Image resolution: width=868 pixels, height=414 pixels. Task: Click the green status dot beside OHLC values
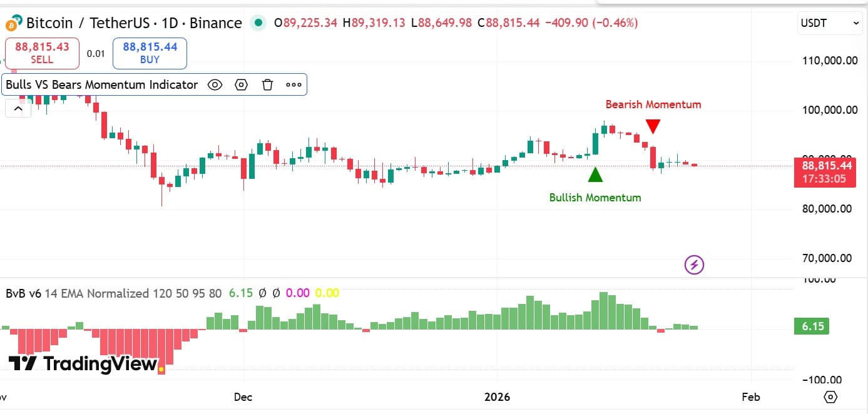click(258, 22)
